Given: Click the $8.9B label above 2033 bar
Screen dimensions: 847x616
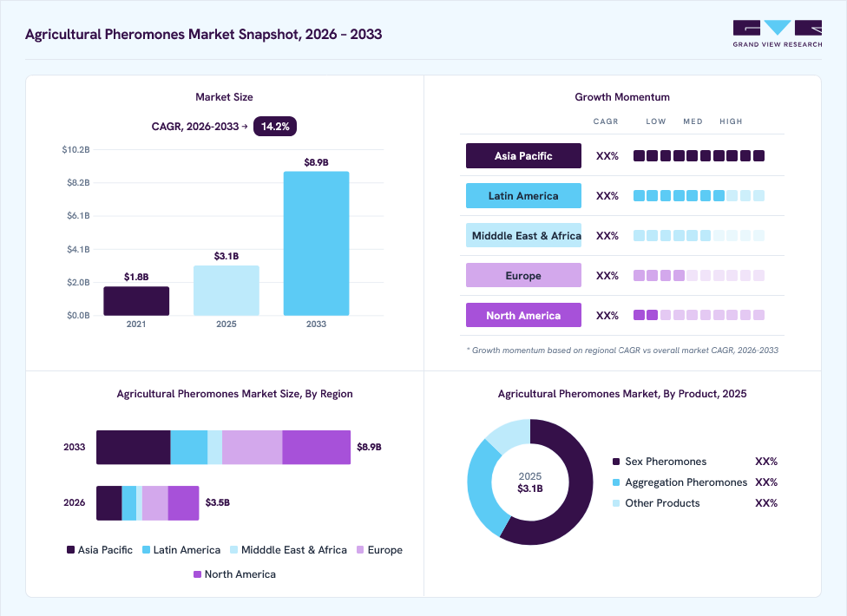Looking at the screenshot, I should [317, 162].
